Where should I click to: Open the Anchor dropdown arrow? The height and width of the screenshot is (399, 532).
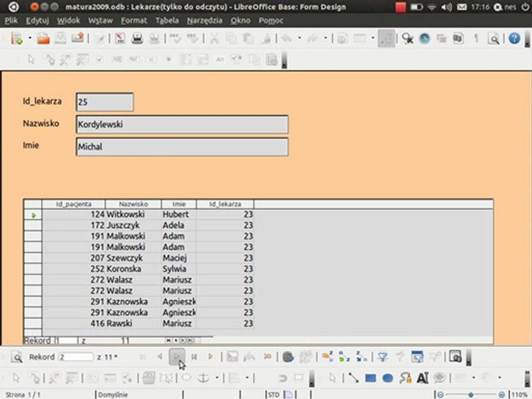217,377
